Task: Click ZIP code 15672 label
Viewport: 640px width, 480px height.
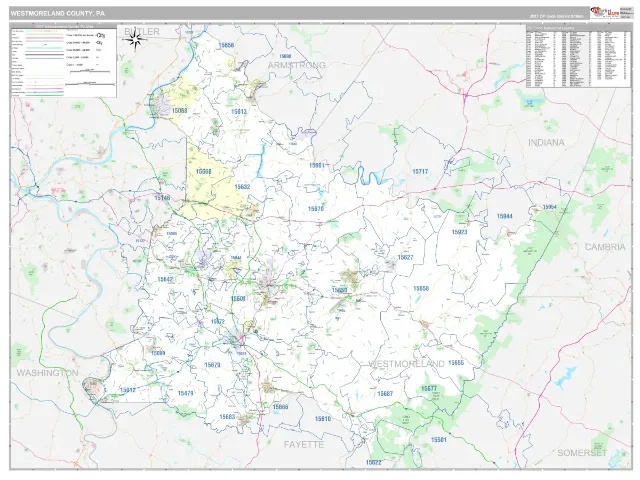Action: pos(218,322)
